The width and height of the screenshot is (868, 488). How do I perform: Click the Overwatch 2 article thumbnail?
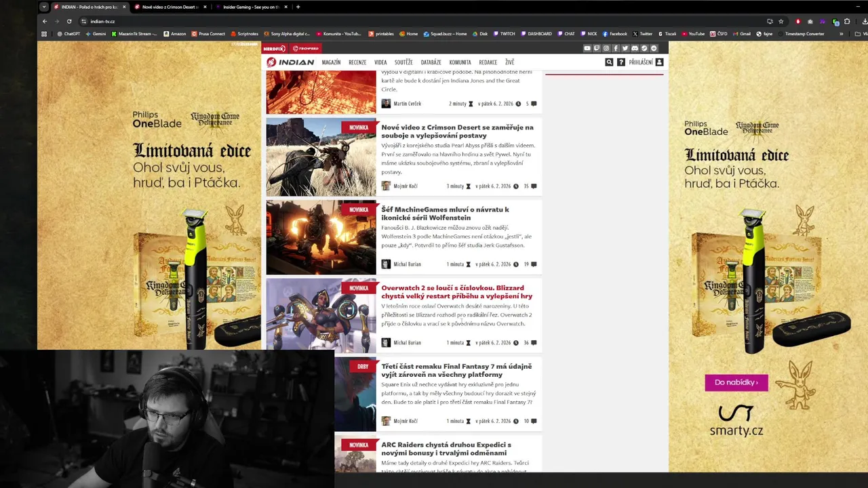tap(321, 316)
